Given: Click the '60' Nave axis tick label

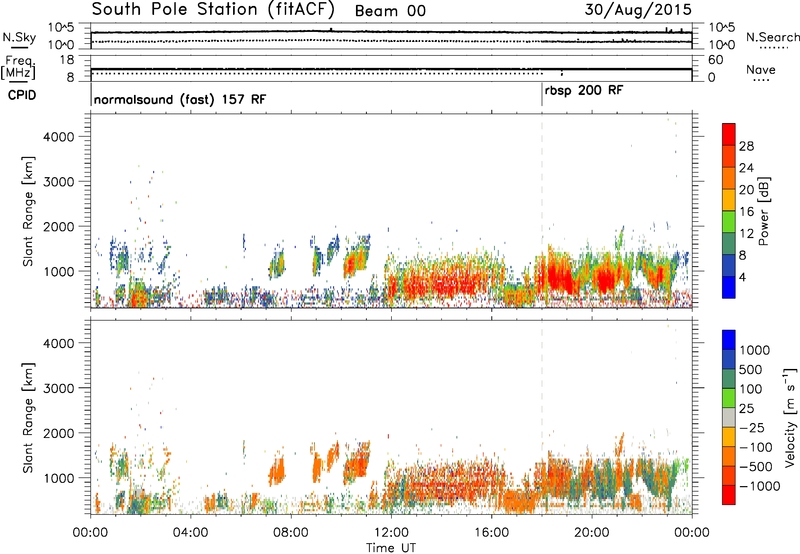Looking at the screenshot, I should 715,60.
